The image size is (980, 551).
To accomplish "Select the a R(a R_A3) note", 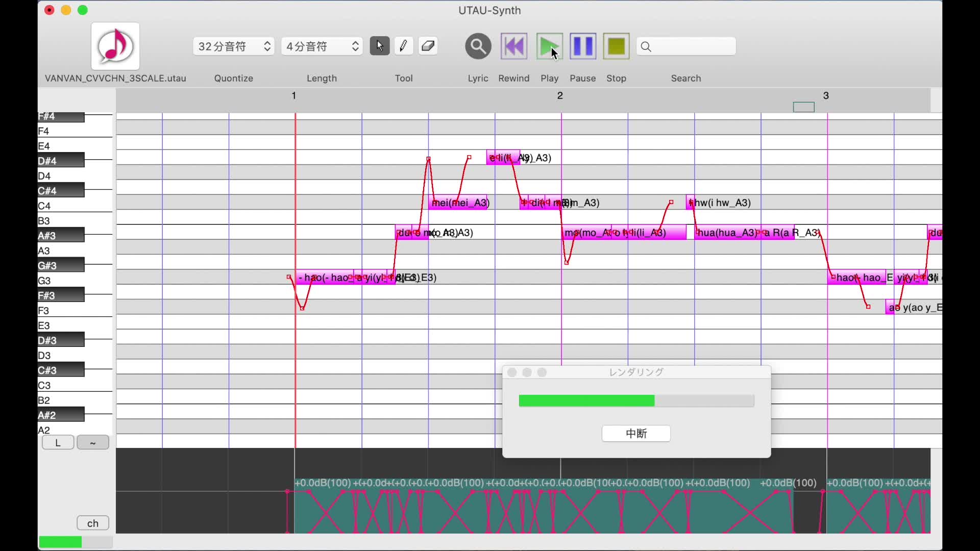I will click(x=778, y=233).
